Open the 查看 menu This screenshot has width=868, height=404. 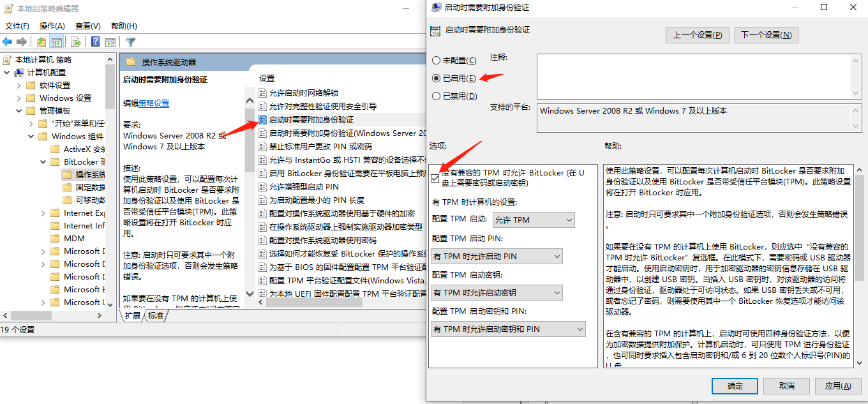tap(89, 26)
